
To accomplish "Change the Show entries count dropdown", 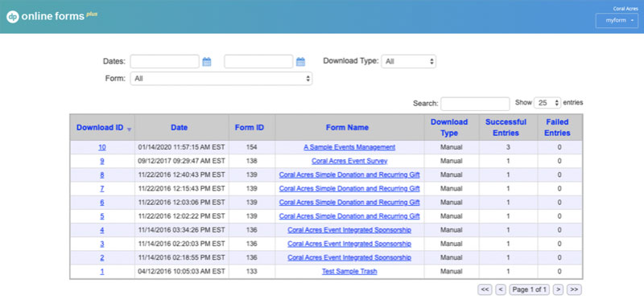I will [x=547, y=103].
